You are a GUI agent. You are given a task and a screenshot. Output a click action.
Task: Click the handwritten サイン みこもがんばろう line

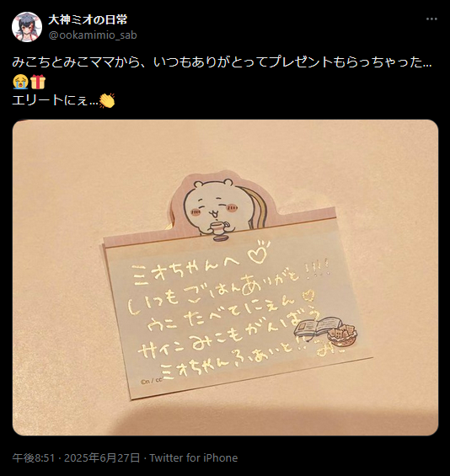point(228,335)
